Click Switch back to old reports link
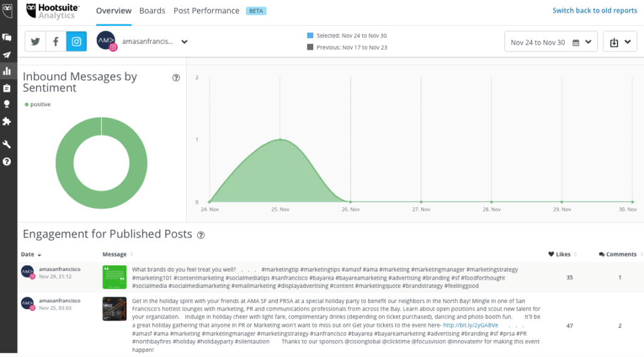 pos(595,11)
